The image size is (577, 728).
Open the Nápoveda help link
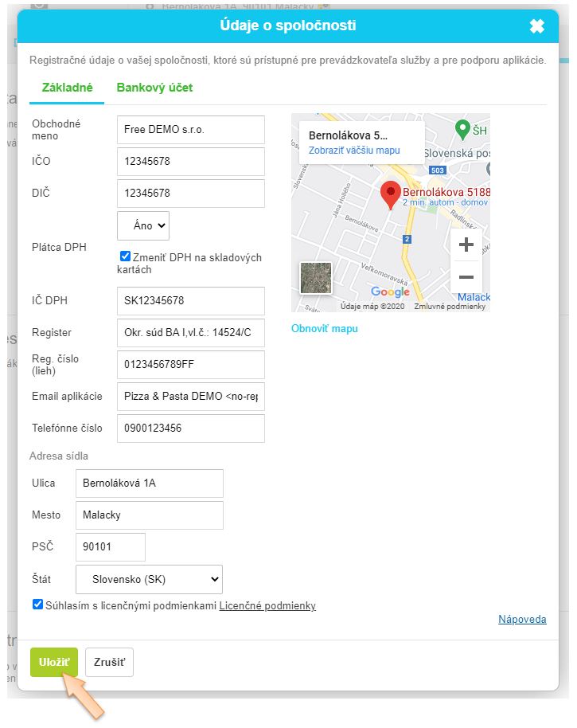[522, 620]
